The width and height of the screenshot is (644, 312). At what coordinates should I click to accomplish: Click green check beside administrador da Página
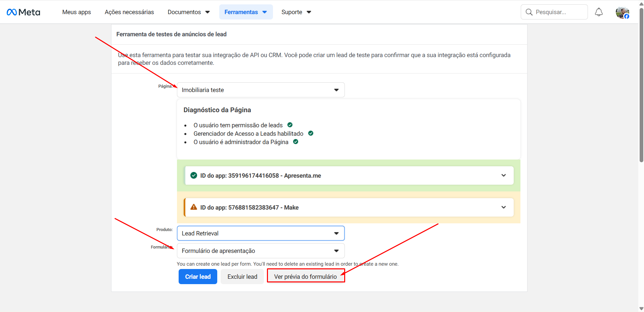click(x=296, y=142)
